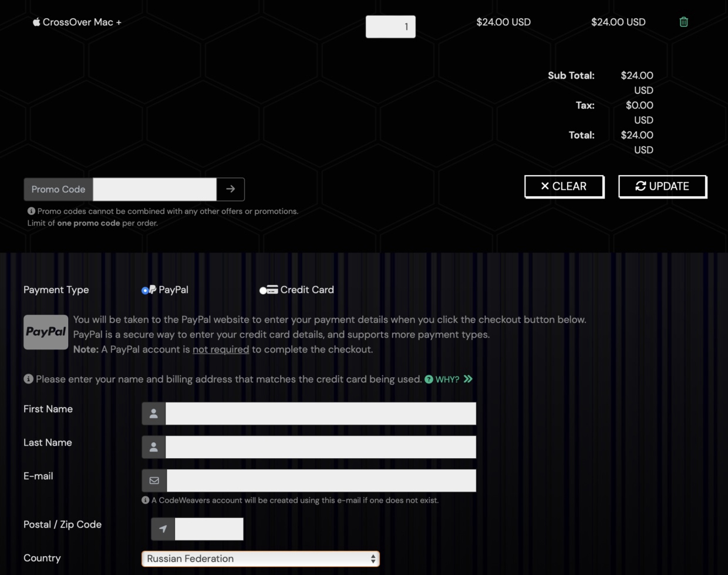Focus the Last Name input field
The image size is (728, 575).
click(321, 447)
